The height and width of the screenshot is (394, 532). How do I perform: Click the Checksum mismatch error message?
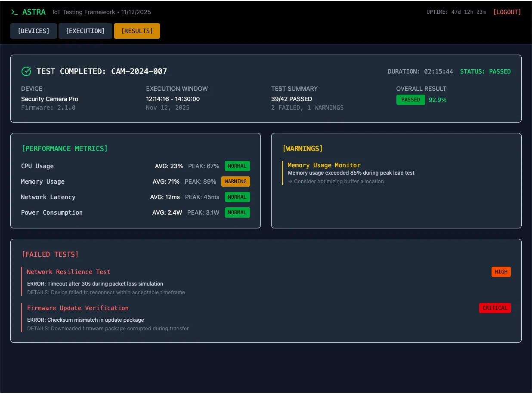pyautogui.click(x=86, y=320)
